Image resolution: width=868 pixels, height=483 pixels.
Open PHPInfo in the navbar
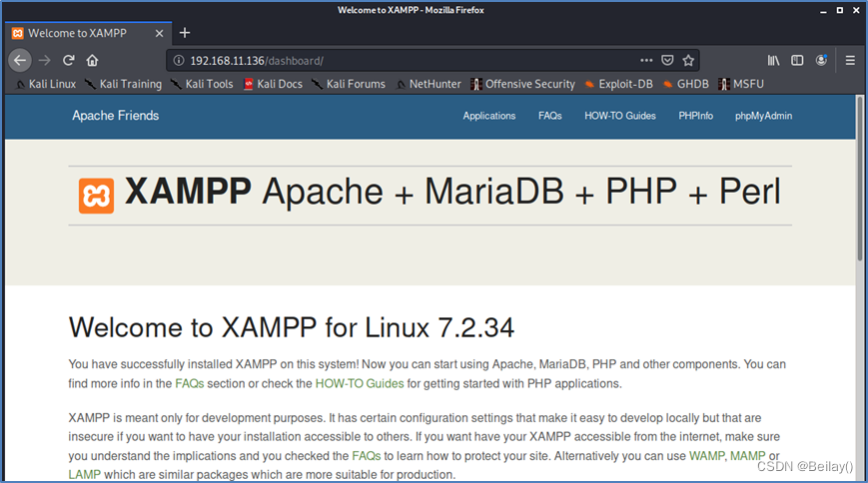(x=696, y=116)
